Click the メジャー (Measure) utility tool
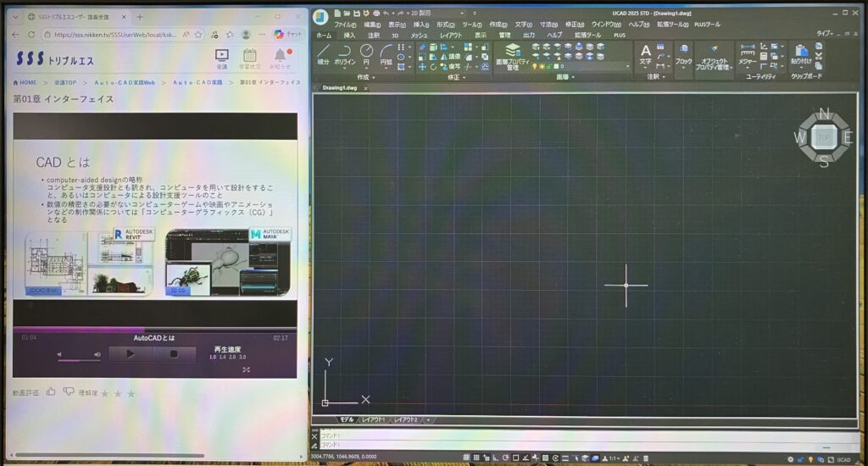The image size is (868, 466). [747, 55]
